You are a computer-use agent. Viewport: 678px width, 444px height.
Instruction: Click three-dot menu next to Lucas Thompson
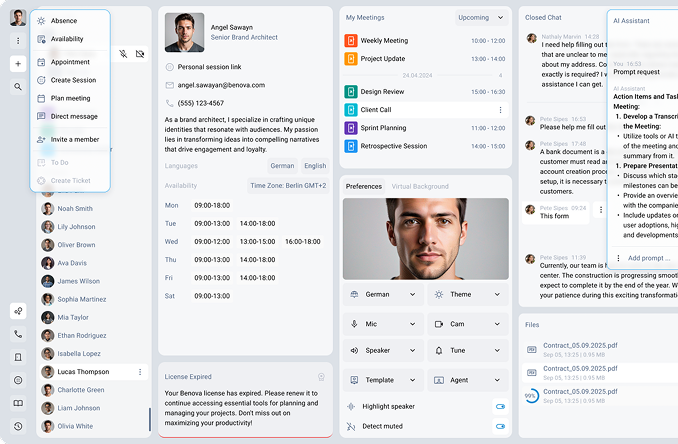tap(139, 372)
